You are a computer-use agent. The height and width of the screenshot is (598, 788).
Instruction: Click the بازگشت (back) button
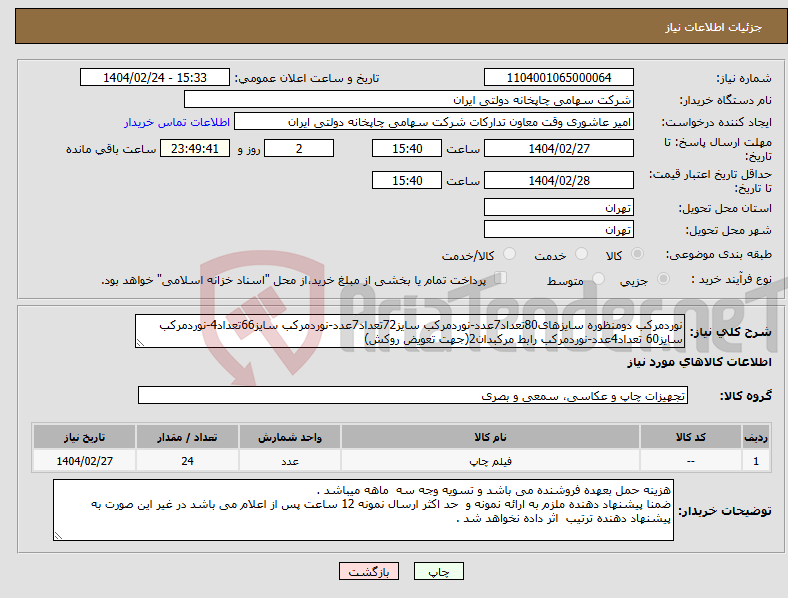[369, 572]
